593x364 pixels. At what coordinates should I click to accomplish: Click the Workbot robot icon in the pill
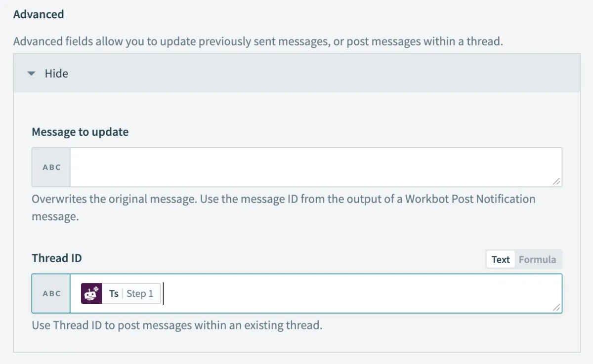click(x=91, y=293)
